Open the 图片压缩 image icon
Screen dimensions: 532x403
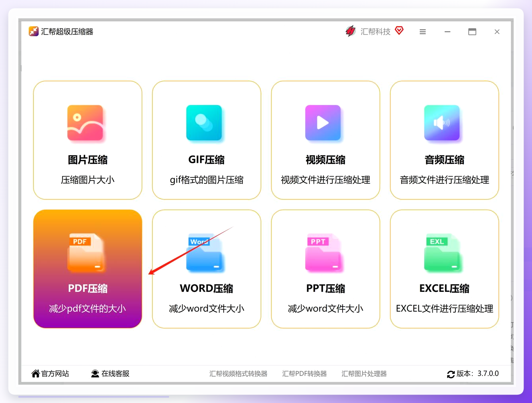click(x=85, y=123)
